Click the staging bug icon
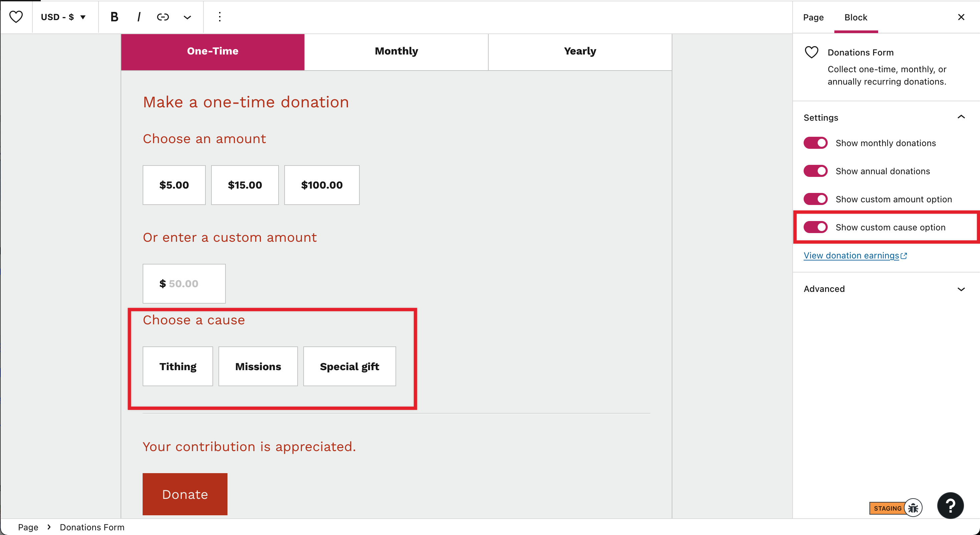Screen dimensions: 980x535 (x=913, y=508)
